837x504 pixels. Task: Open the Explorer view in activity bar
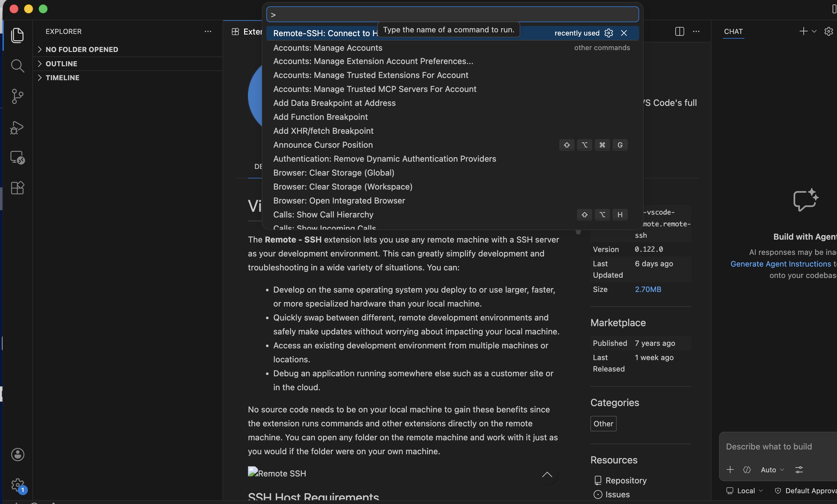point(17,35)
